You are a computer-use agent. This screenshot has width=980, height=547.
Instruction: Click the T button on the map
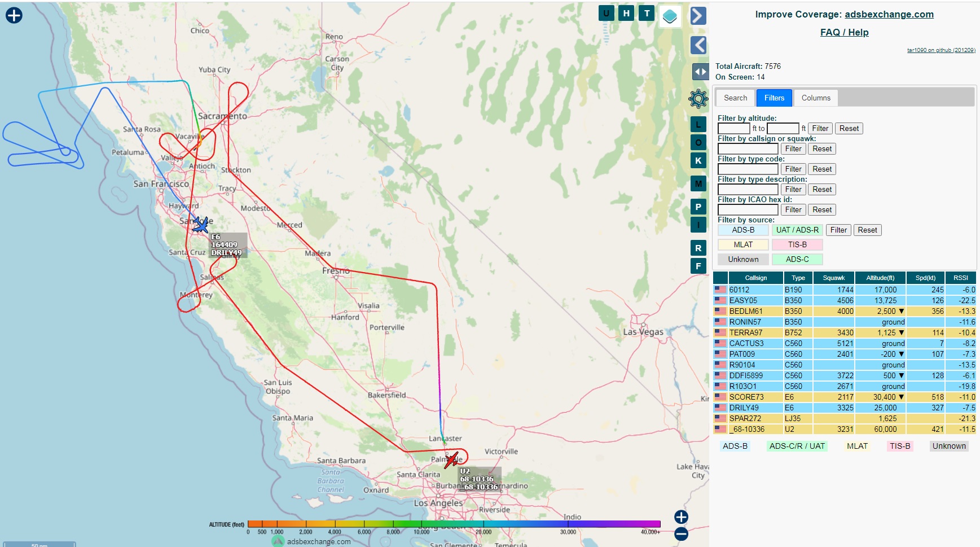tap(647, 14)
